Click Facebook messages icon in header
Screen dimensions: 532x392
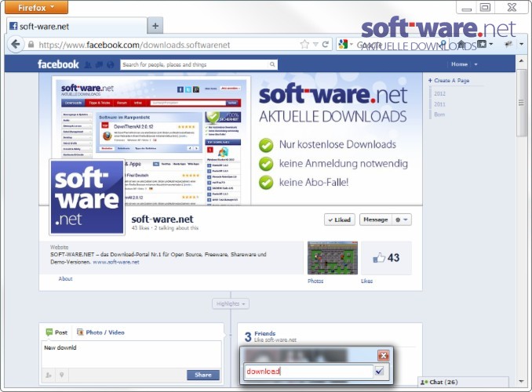(99, 64)
